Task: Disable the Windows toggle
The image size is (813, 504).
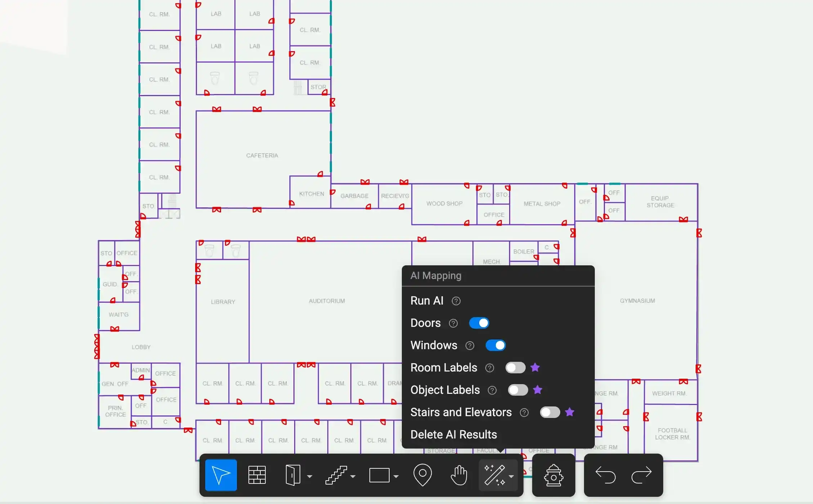Action: [496, 345]
